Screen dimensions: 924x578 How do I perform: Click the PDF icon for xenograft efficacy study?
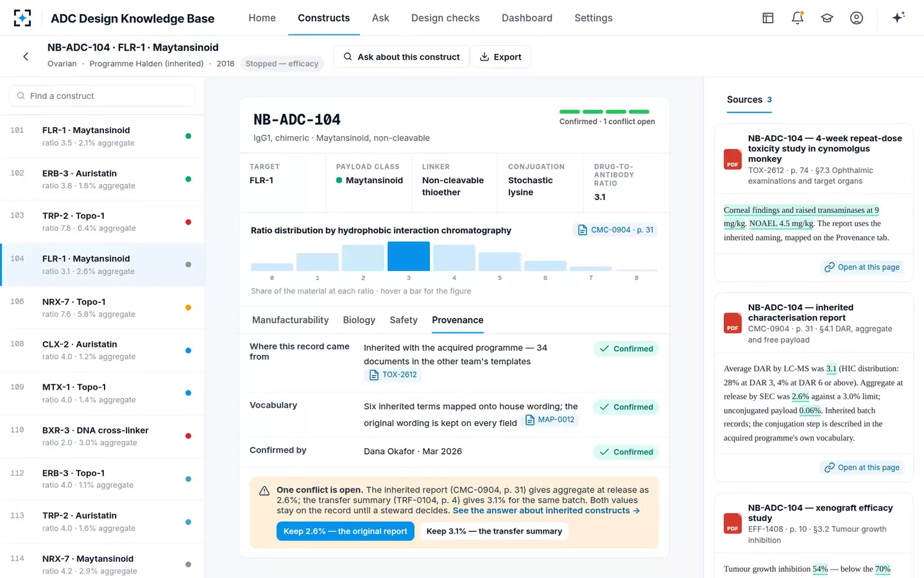pos(732,523)
